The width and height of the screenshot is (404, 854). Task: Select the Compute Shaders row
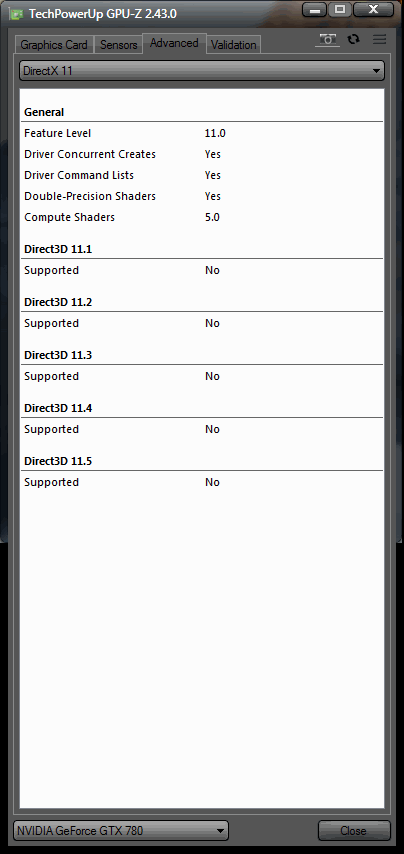202,217
